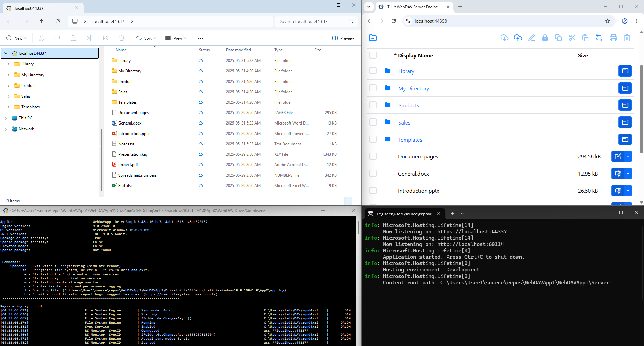Open the edit options arrow for General.docx
This screenshot has height=346, width=644.
tap(628, 174)
